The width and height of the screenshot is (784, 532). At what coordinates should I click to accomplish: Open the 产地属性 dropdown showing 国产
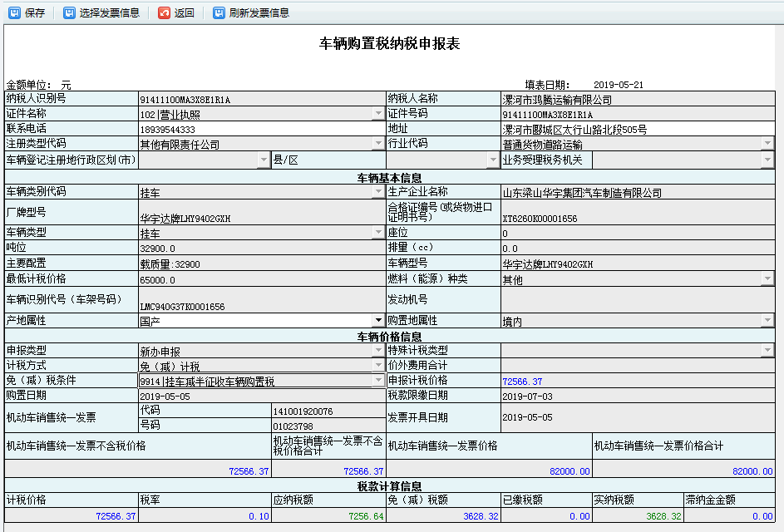coord(377,319)
